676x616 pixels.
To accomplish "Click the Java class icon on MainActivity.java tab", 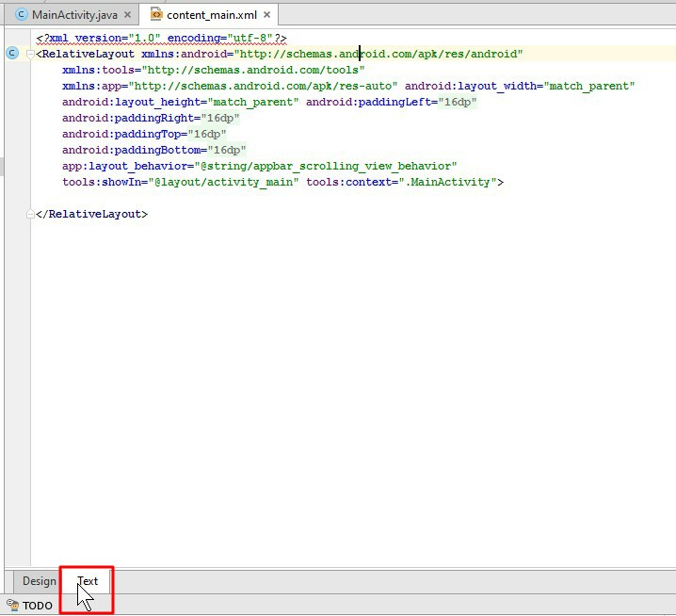I will click(x=21, y=15).
